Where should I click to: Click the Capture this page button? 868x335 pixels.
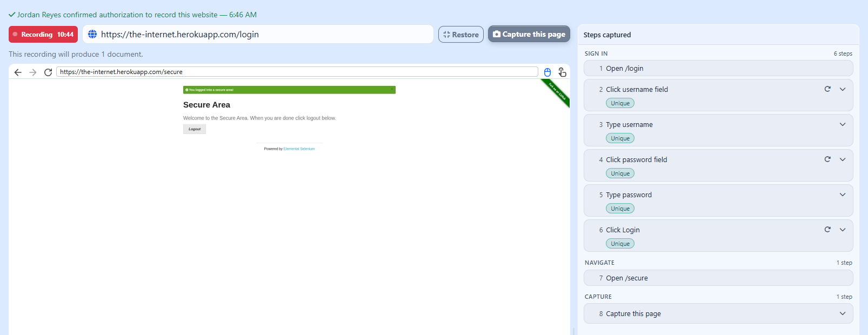529,34
